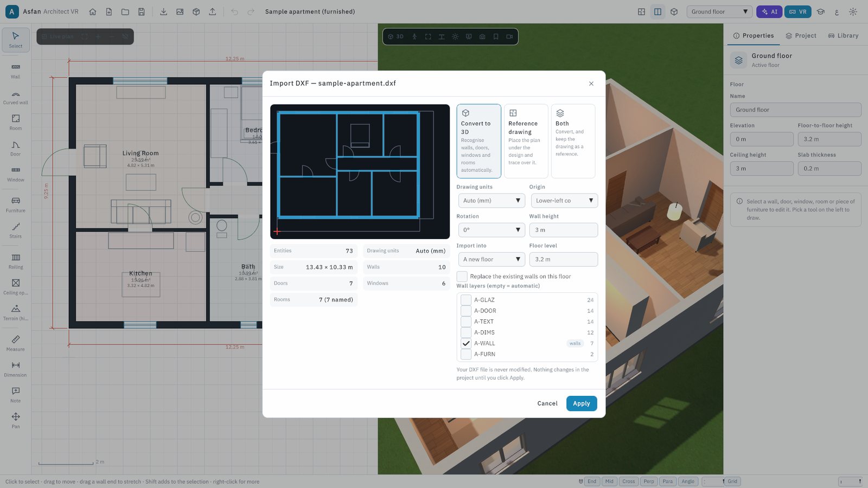
Task: Expand the Rotation dropdown
Action: pyautogui.click(x=491, y=230)
